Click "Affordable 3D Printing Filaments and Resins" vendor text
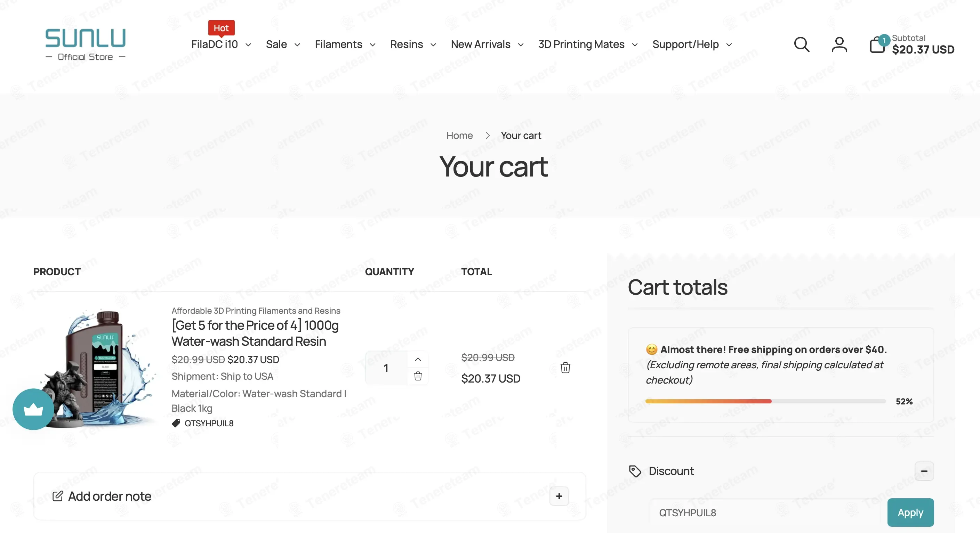Viewport: 980px width, 533px height. tap(256, 311)
